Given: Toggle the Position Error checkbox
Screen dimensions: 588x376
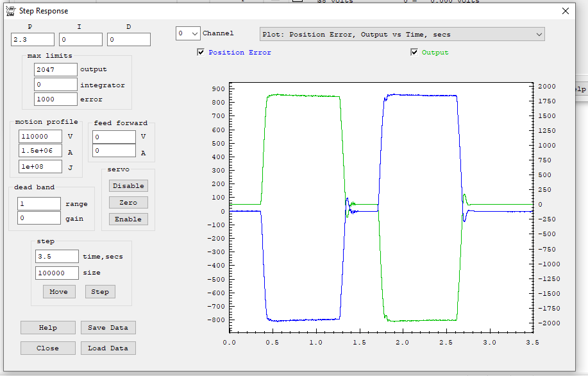Looking at the screenshot, I should [201, 53].
